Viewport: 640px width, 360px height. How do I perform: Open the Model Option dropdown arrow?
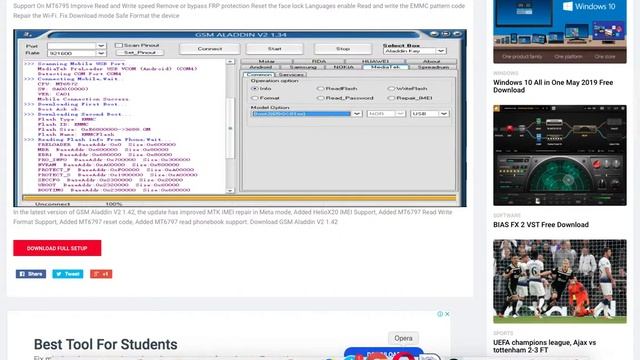point(356,113)
